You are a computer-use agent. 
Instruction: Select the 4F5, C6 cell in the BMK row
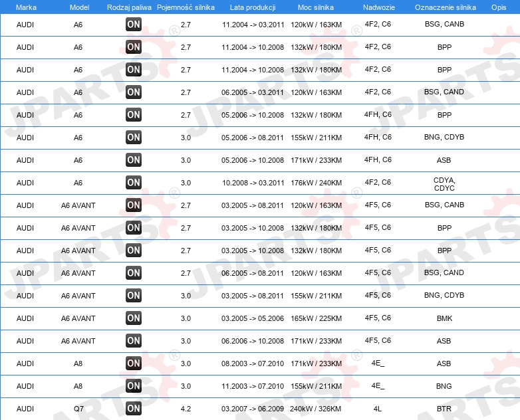click(378, 318)
